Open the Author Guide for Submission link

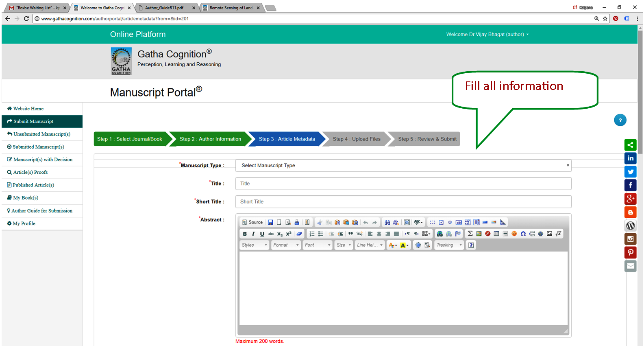coord(42,211)
